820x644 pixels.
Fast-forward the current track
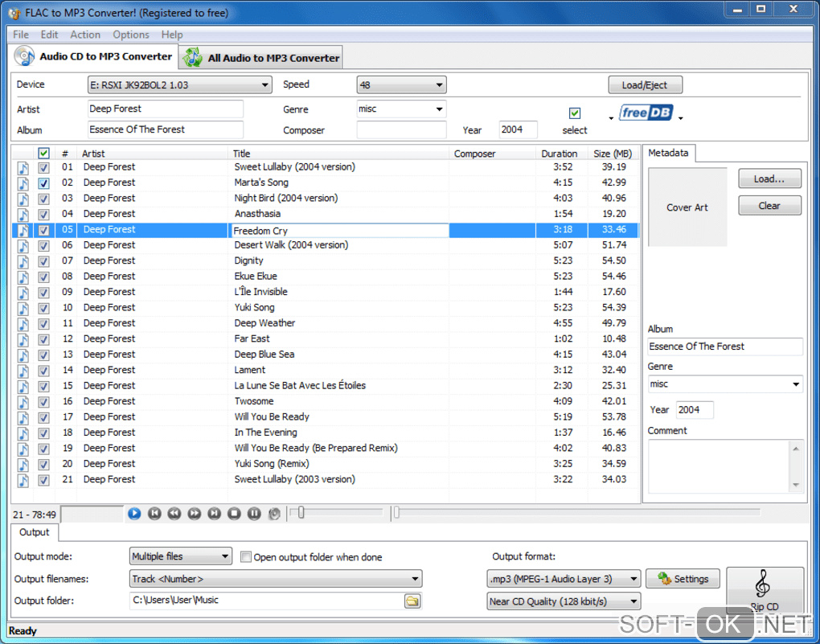(x=194, y=514)
